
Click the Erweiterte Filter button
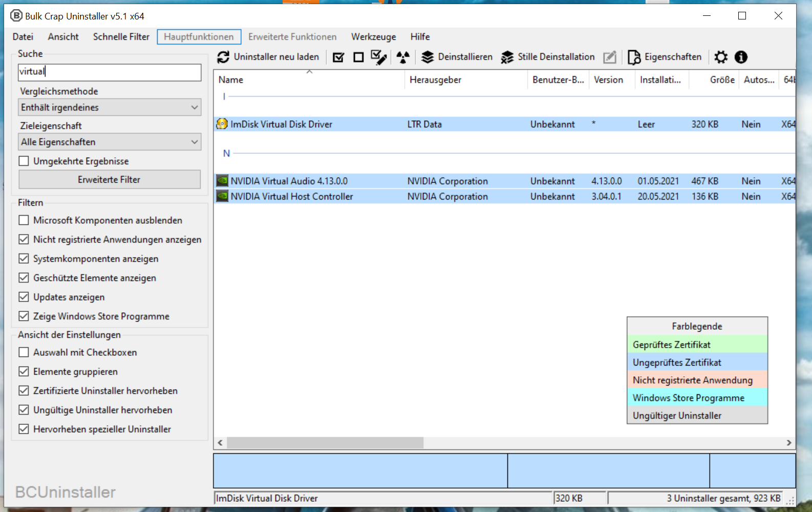click(110, 180)
